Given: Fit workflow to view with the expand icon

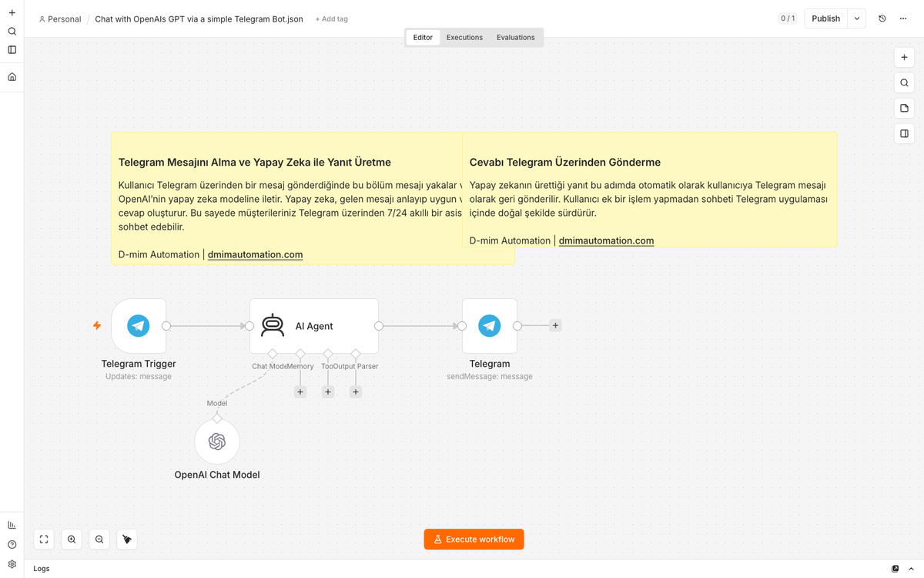Looking at the screenshot, I should (x=44, y=539).
